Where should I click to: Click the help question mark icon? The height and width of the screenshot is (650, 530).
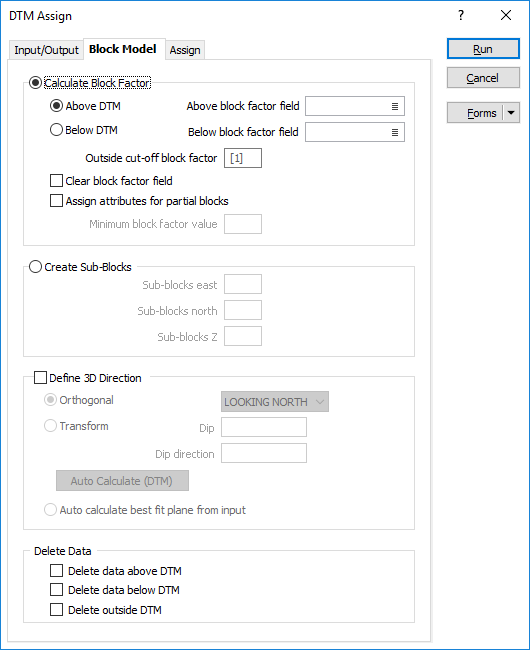pyautogui.click(x=461, y=16)
